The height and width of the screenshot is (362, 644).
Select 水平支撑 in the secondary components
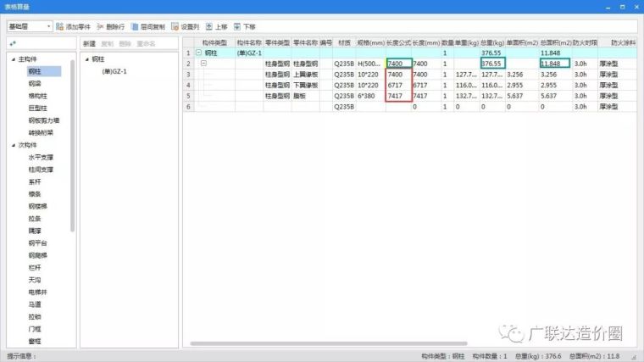click(x=41, y=158)
